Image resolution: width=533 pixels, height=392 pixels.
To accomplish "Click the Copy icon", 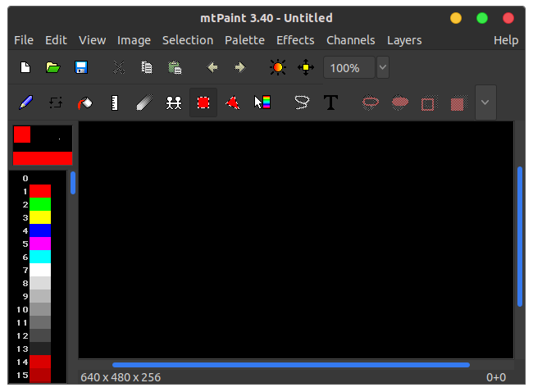I will coord(147,67).
